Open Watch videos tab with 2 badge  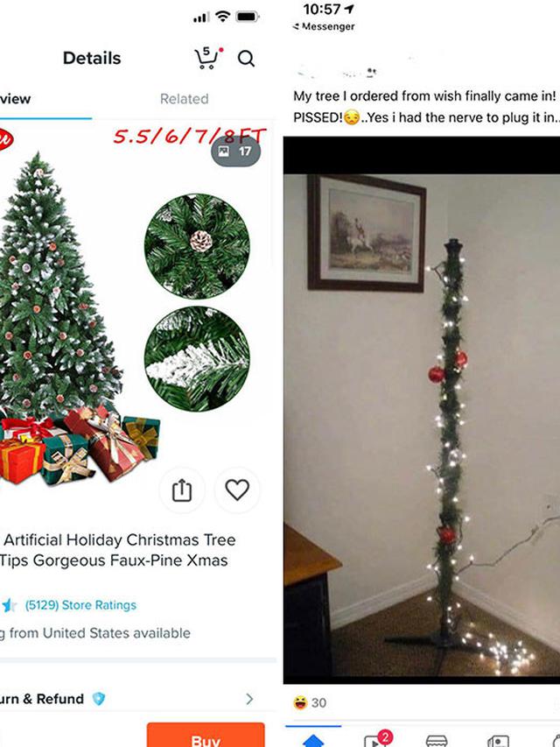coord(376,739)
